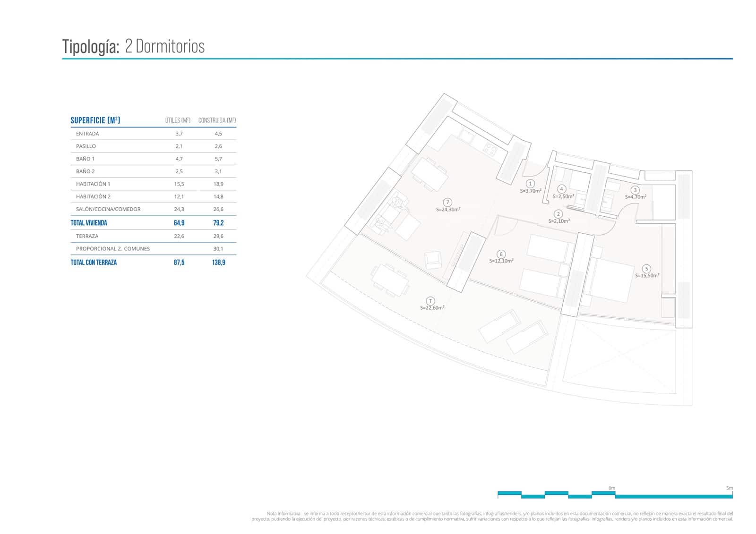Click the circled number 3 bathroom marker
This screenshot has height=534, width=756.
tap(635, 190)
